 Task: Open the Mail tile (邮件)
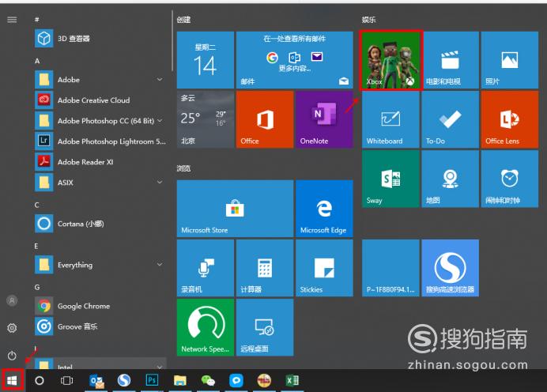pyautogui.click(x=295, y=60)
